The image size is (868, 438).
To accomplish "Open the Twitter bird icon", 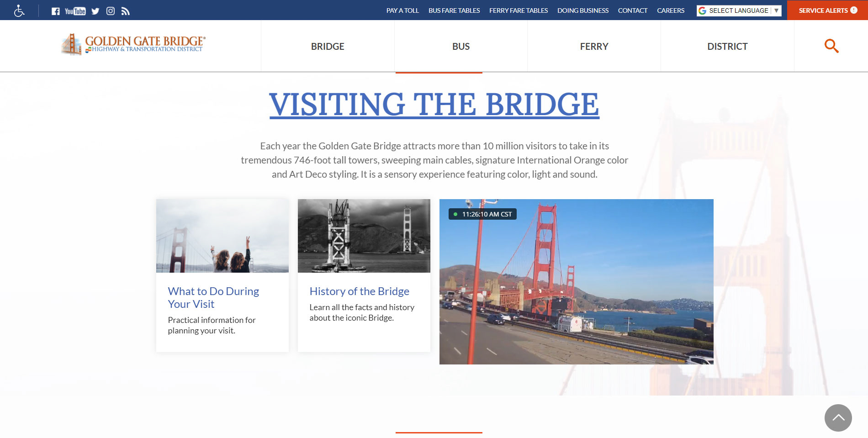I will tap(95, 11).
